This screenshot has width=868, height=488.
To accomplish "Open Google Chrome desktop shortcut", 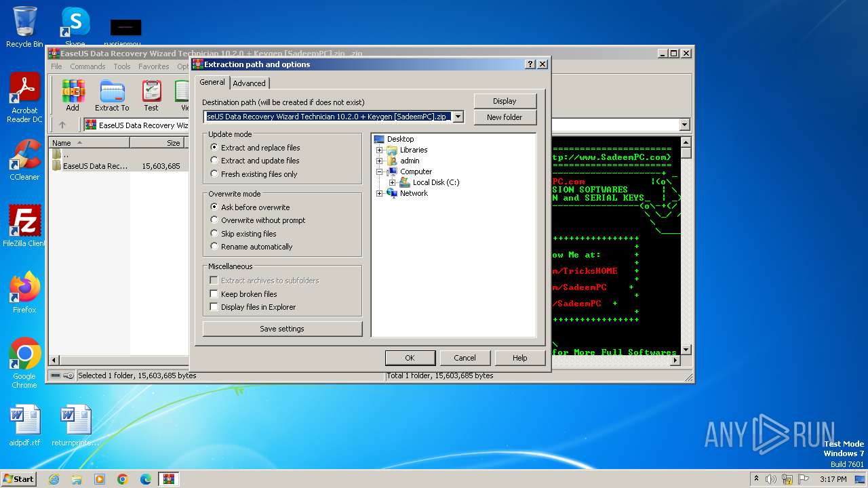I will (24, 363).
